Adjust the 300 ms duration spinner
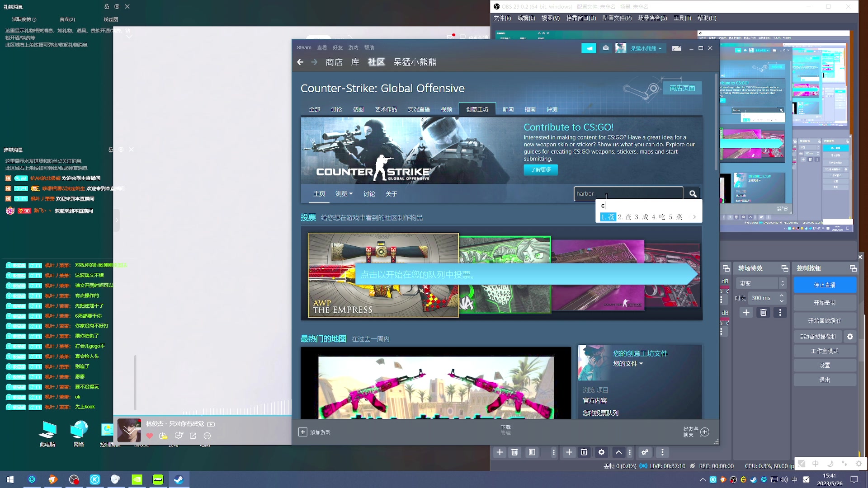 point(768,298)
